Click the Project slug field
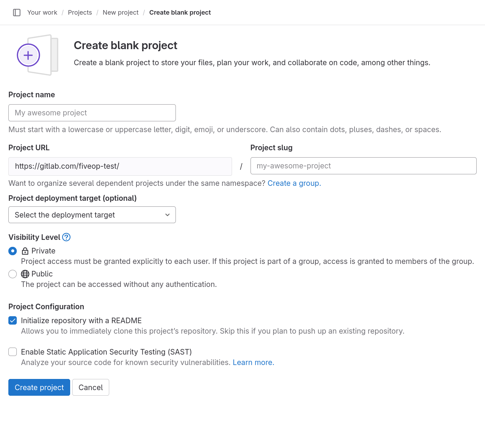The image size is (485, 448). (363, 166)
